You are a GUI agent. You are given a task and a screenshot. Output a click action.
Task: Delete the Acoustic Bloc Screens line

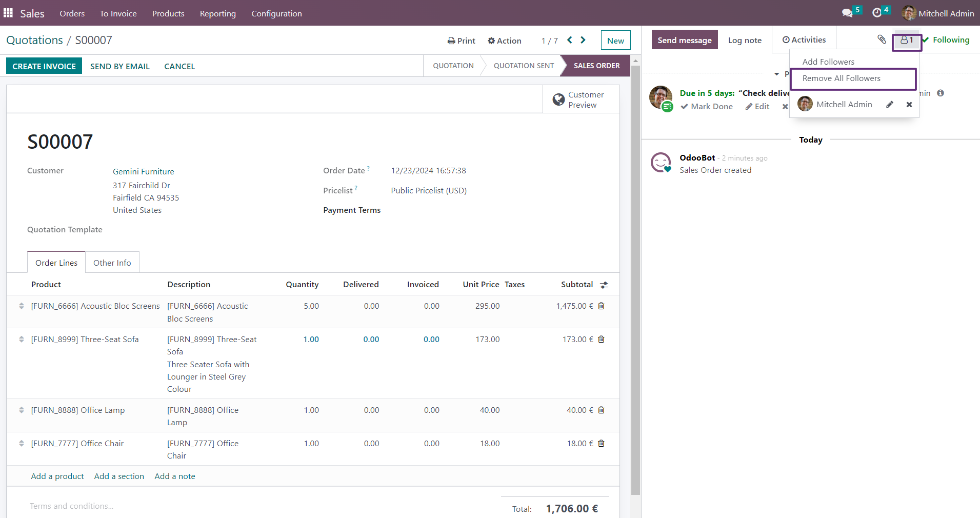(x=602, y=306)
